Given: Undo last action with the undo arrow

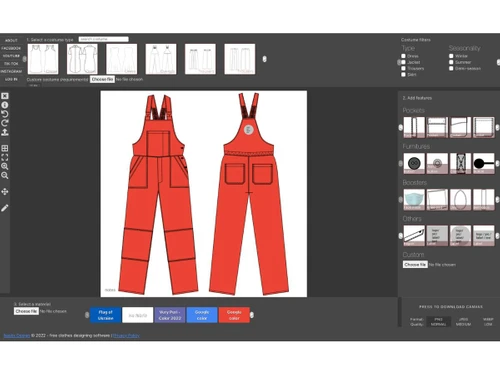Looking at the screenshot, I should pos(5,114).
